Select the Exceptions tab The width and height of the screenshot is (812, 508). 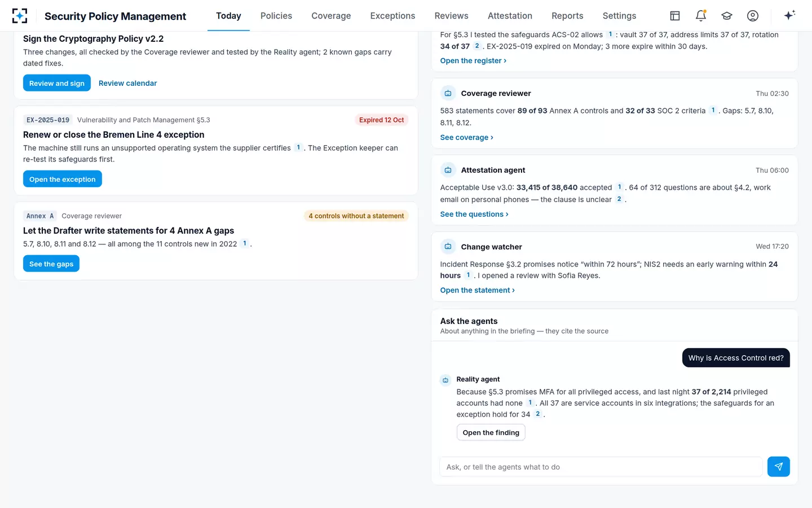coord(392,16)
